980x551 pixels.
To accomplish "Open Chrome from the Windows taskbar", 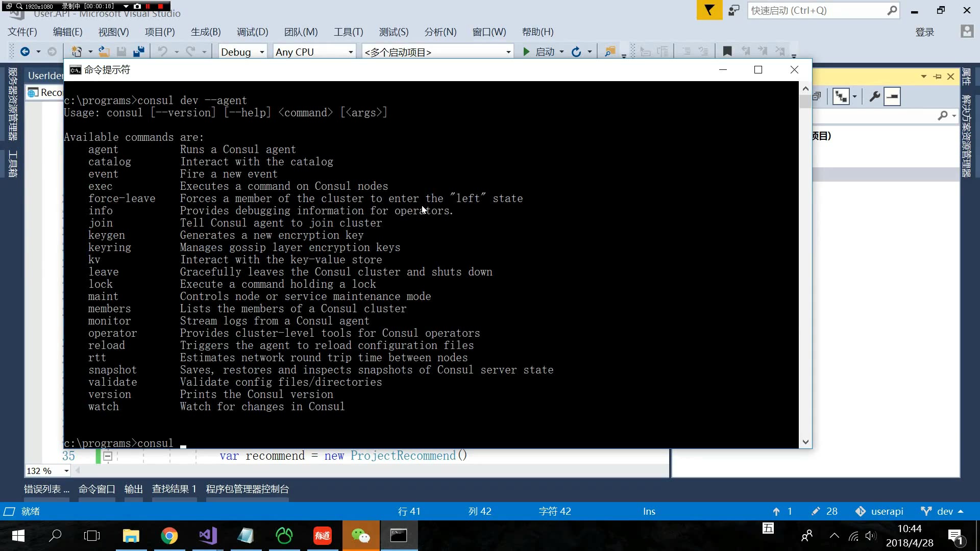I will point(169,536).
